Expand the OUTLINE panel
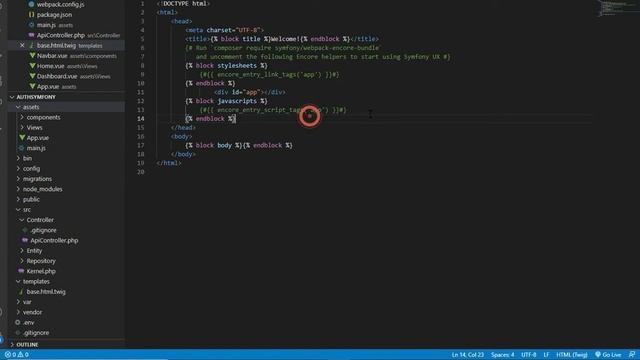640x360 pixels. pyautogui.click(x=27, y=344)
